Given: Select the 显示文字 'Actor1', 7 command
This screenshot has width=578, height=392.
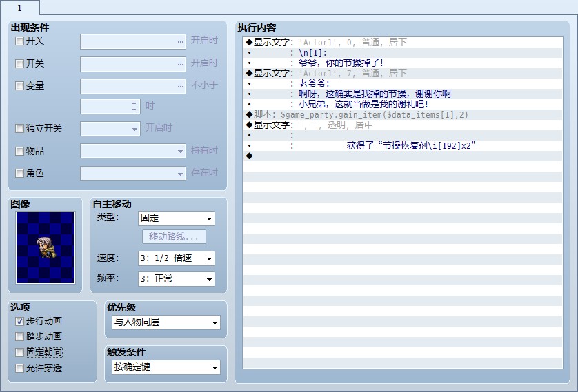Looking at the screenshot, I should 403,73.
